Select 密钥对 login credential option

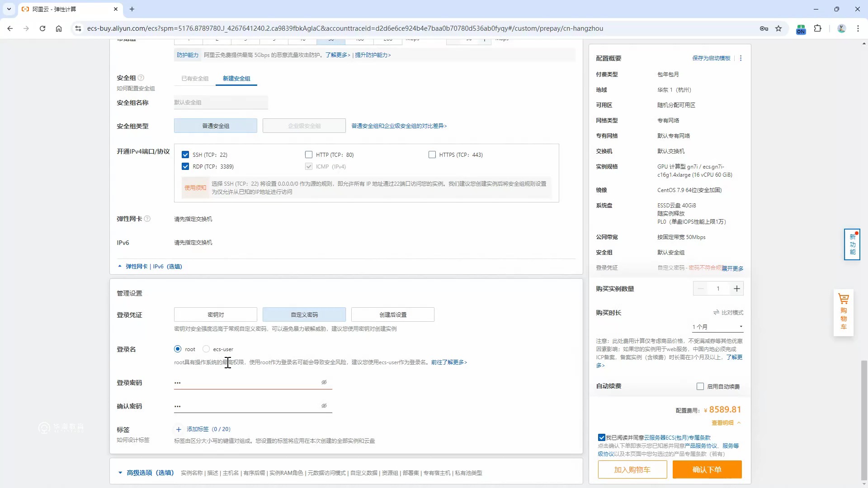pos(216,314)
